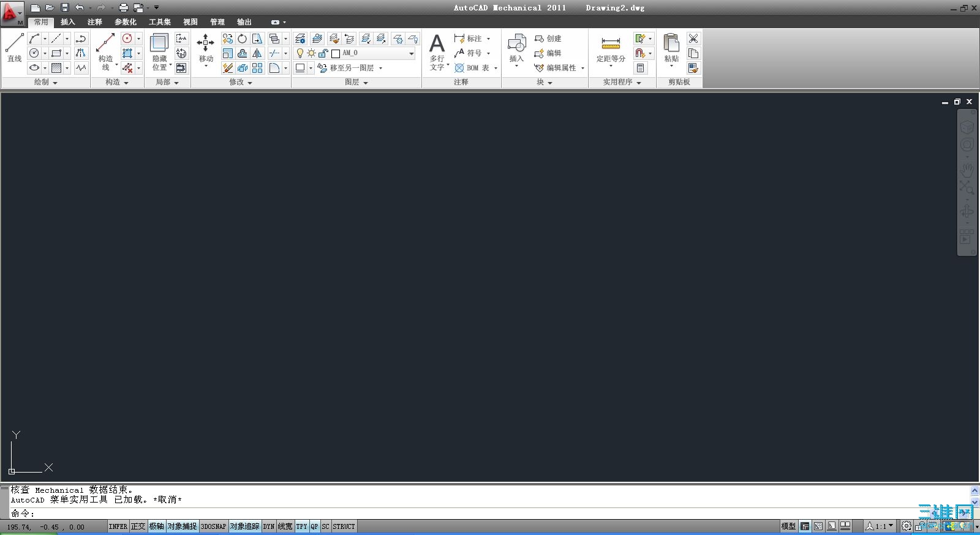Save the drawing from quick access toolbar
This screenshot has height=535, width=980.
(65, 8)
